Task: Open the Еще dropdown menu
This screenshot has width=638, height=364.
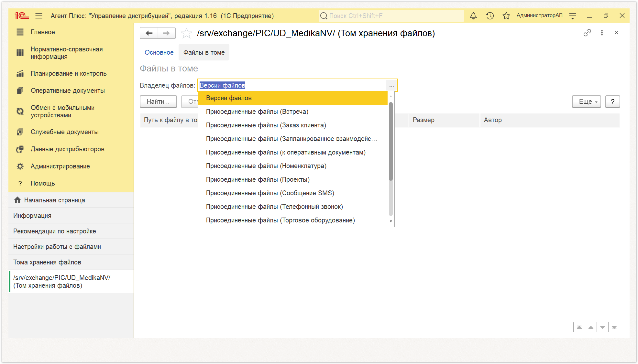Action: pos(586,102)
